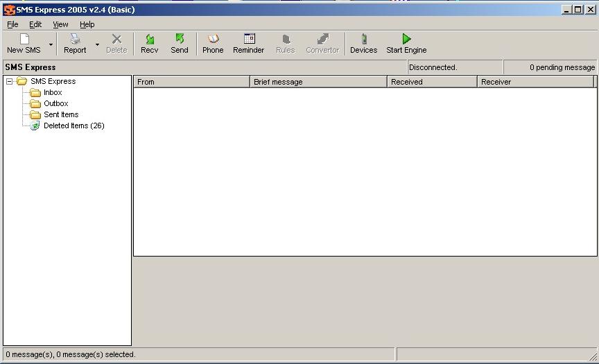The image size is (599, 364).
Task: Select Deleted Items (26) folder
Action: coord(74,125)
